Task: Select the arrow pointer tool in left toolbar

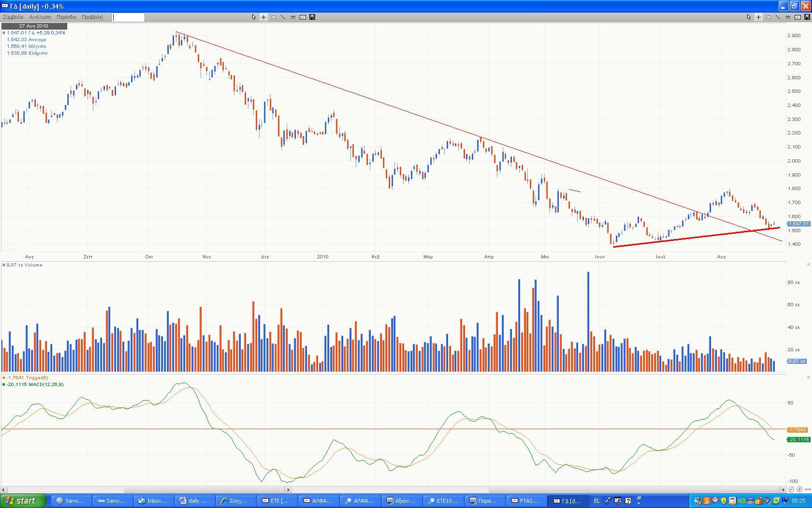Action: [x=254, y=17]
